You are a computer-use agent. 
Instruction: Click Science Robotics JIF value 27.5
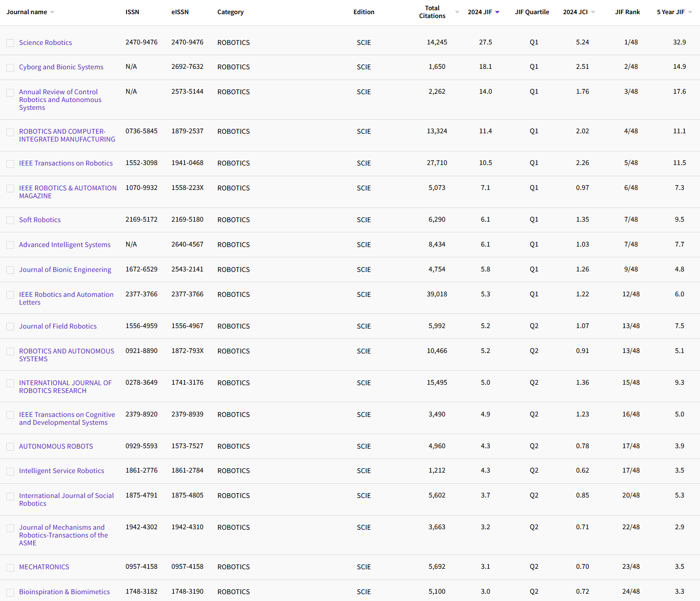click(486, 42)
